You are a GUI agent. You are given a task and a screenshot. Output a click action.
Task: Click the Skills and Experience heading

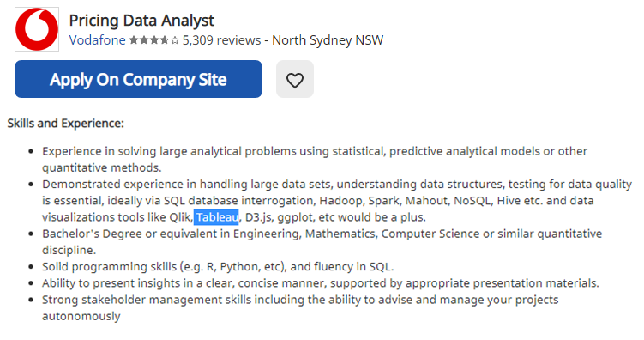(66, 124)
